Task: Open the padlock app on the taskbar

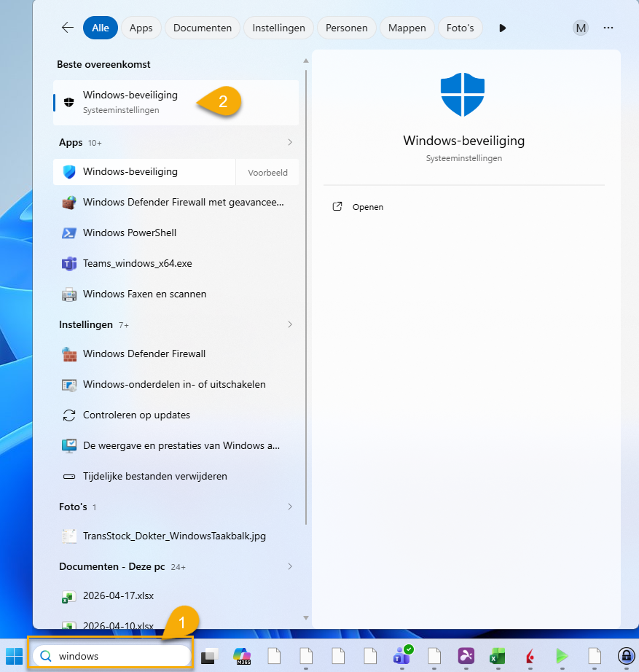Action: click(626, 656)
